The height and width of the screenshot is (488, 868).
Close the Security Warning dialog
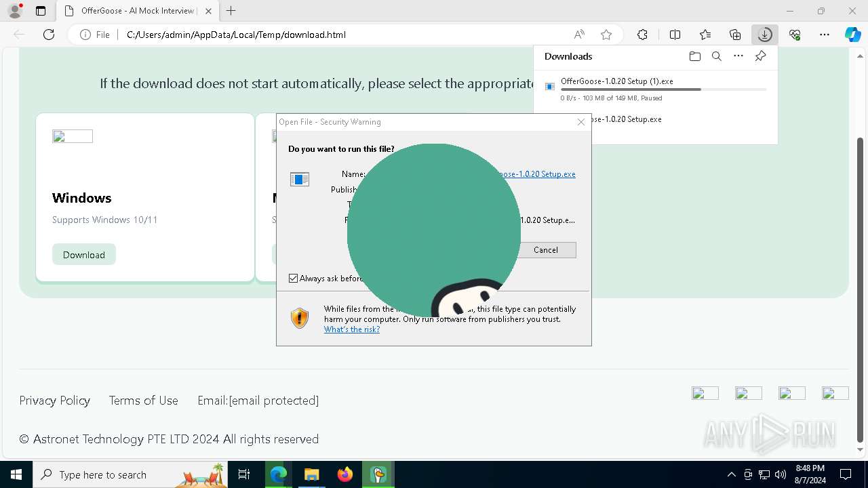point(581,122)
